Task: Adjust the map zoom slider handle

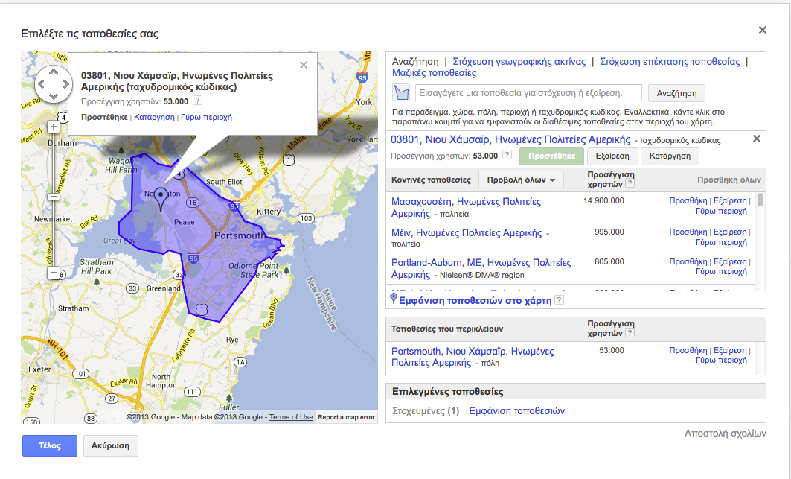Action: (53, 196)
